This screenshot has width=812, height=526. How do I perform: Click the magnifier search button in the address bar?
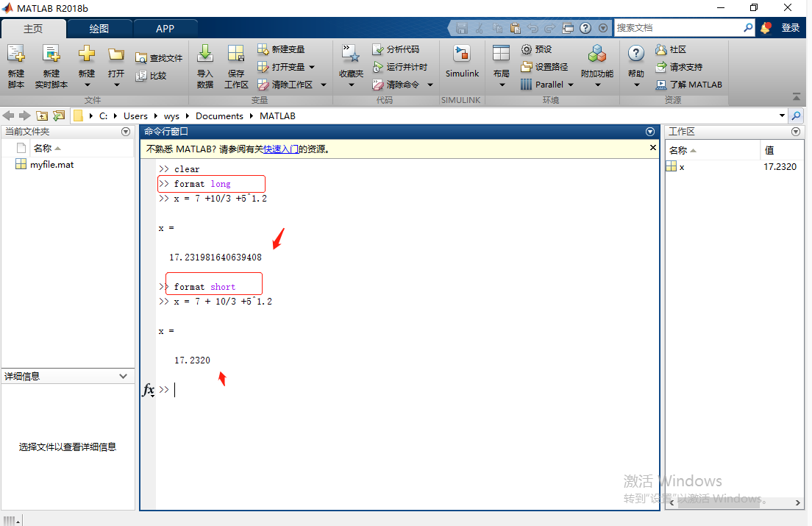pyautogui.click(x=797, y=115)
